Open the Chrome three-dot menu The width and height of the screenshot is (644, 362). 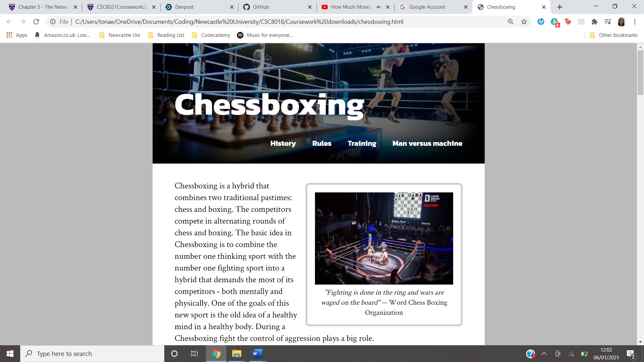[635, 22]
